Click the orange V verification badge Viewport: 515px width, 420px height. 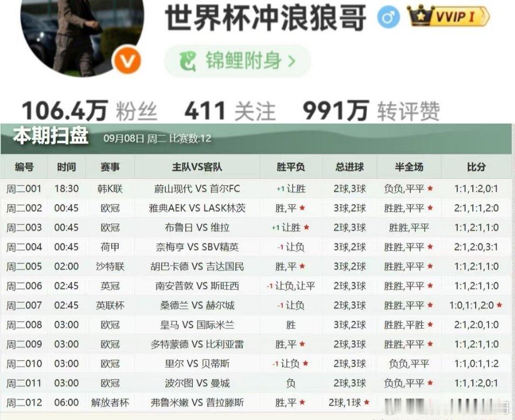[x=126, y=61]
